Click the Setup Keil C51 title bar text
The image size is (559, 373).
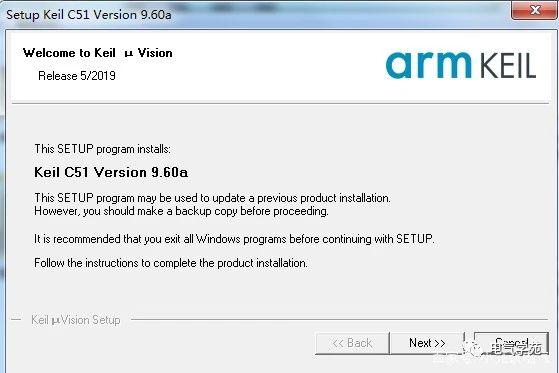89,15
